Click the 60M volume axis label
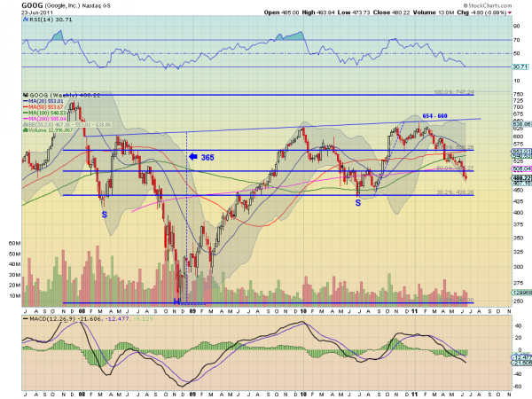This screenshot has height=399, width=532. [x=14, y=243]
